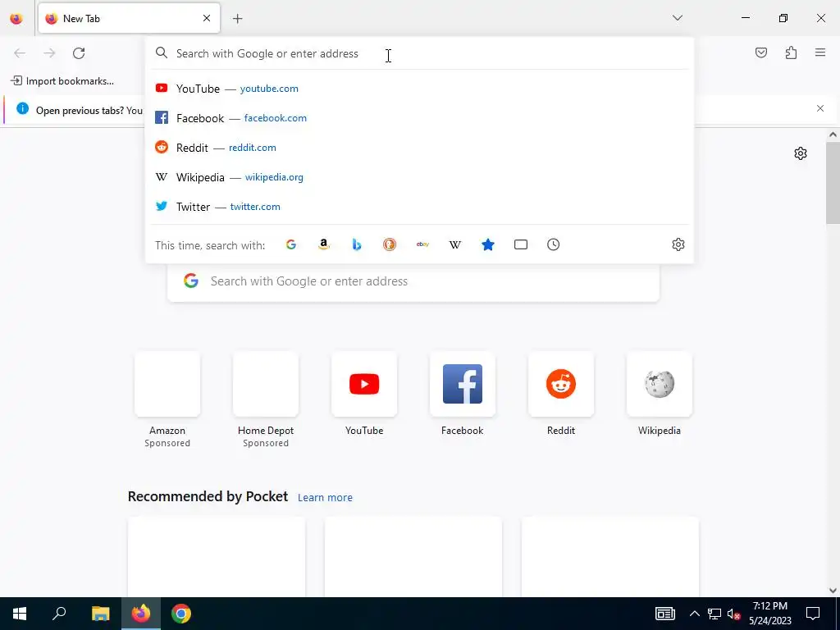Click the page vertical scrollbar thumb
The width and height of the screenshot is (840, 630).
click(833, 182)
